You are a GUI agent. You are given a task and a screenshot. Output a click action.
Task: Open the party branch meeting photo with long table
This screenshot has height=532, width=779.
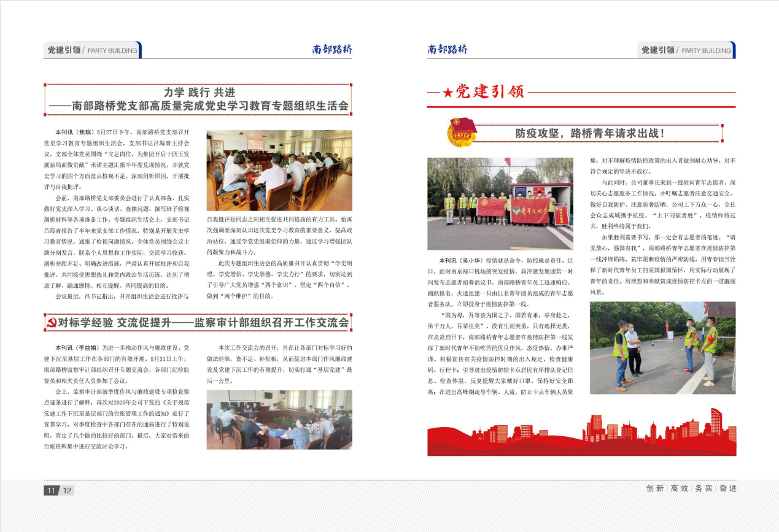point(279,171)
